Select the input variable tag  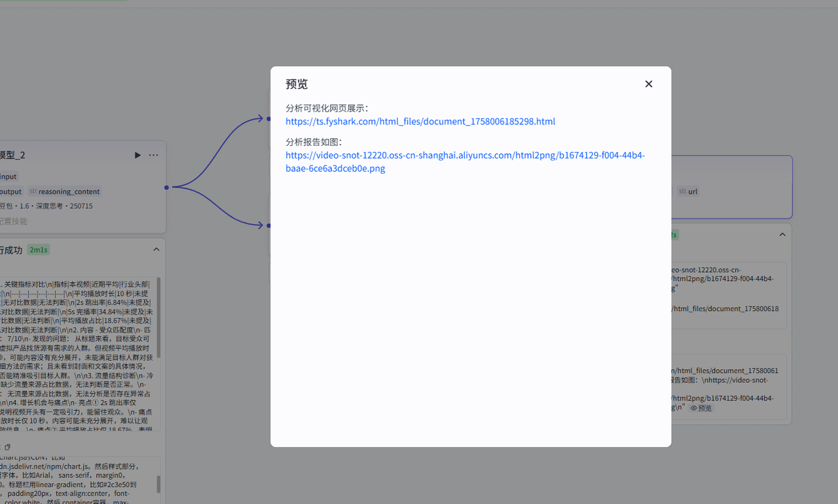(x=9, y=177)
